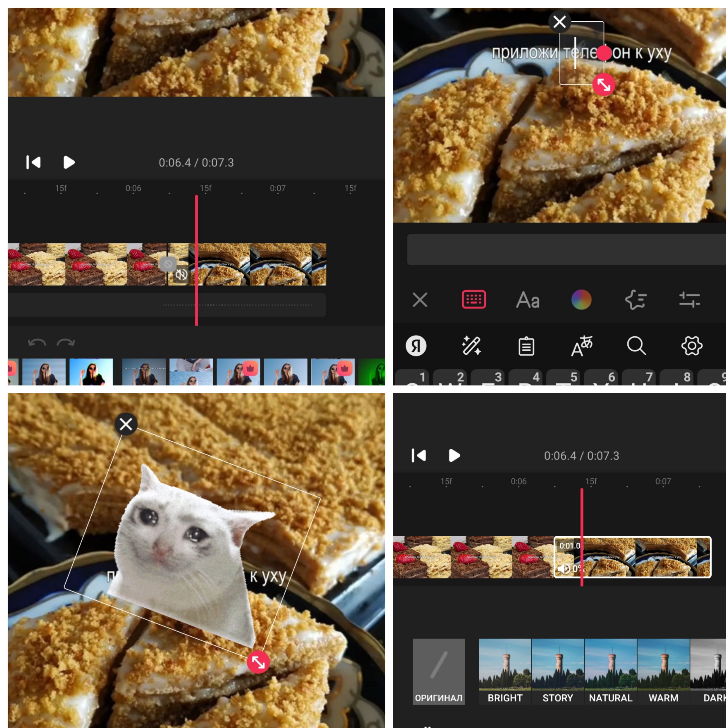726x728 pixels.
Task: Tap the red cursor dot inside the caption
Action: coord(604,53)
